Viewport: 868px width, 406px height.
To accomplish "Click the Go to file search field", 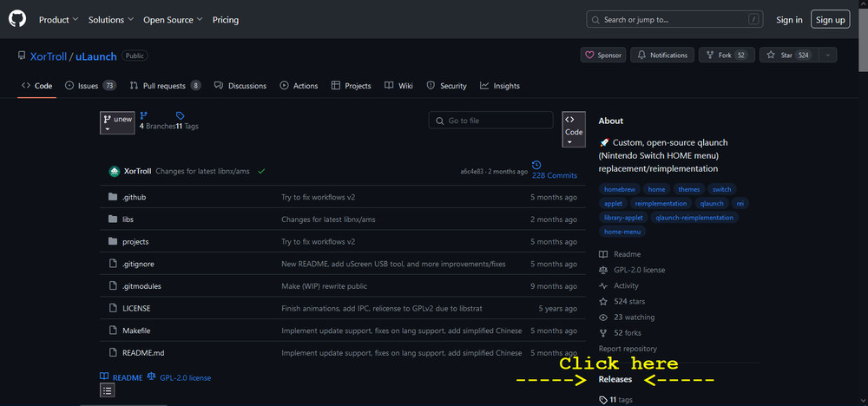I will click(x=490, y=121).
